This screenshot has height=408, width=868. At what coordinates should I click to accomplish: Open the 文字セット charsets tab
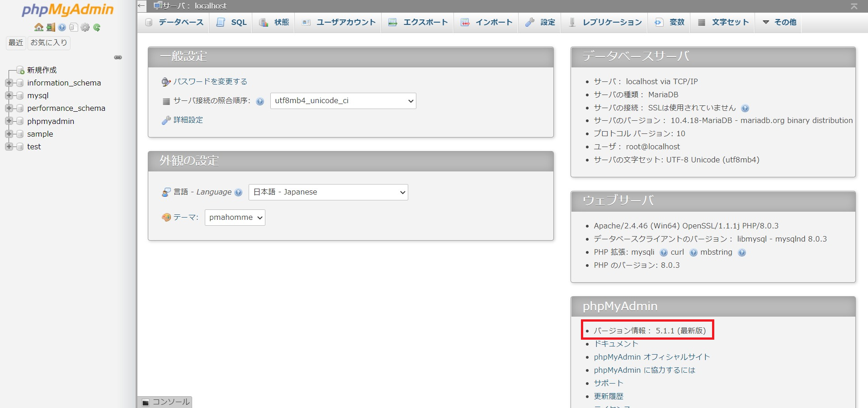point(723,22)
